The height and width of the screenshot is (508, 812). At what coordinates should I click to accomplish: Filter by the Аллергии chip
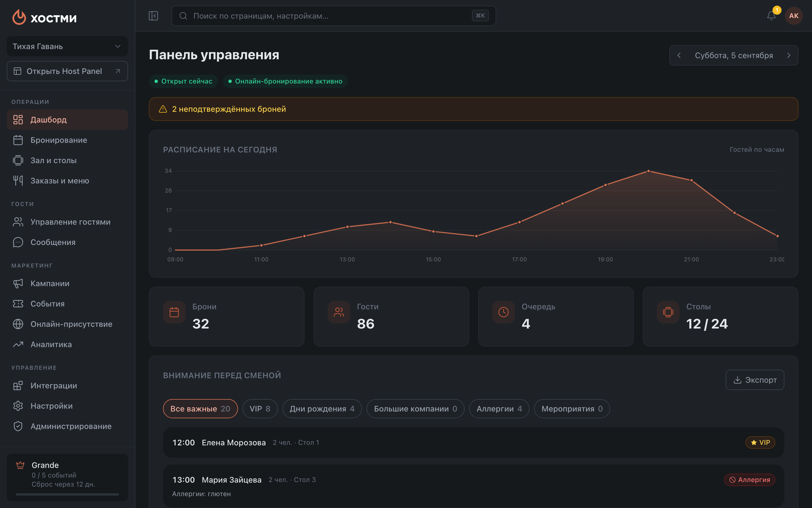(499, 409)
